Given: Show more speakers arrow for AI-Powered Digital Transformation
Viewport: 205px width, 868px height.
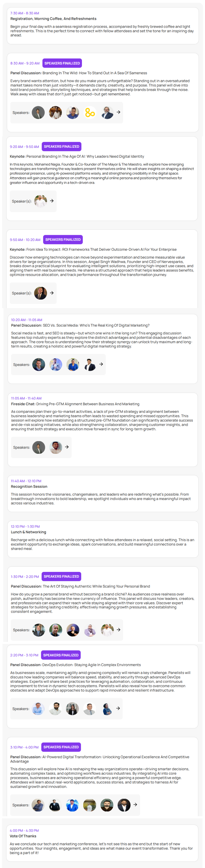Looking at the screenshot, I should coord(135,805).
